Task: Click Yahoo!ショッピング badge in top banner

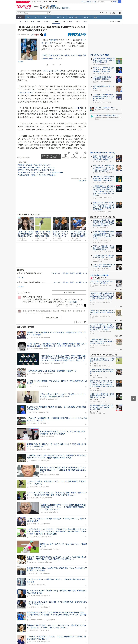Action: point(23,2)
